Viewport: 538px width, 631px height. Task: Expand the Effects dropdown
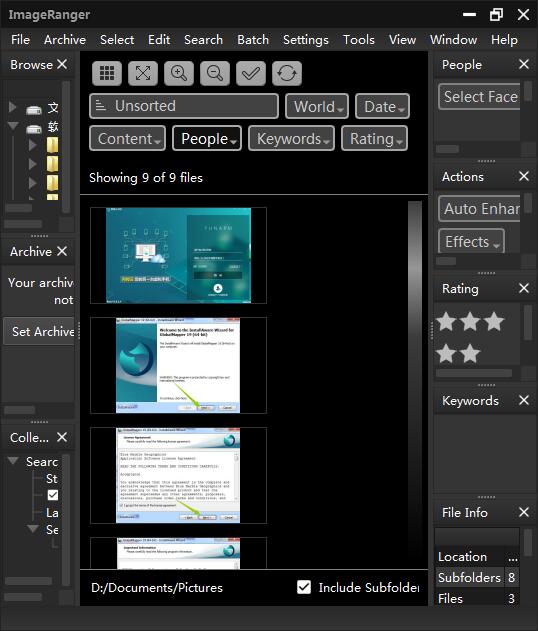(x=472, y=241)
